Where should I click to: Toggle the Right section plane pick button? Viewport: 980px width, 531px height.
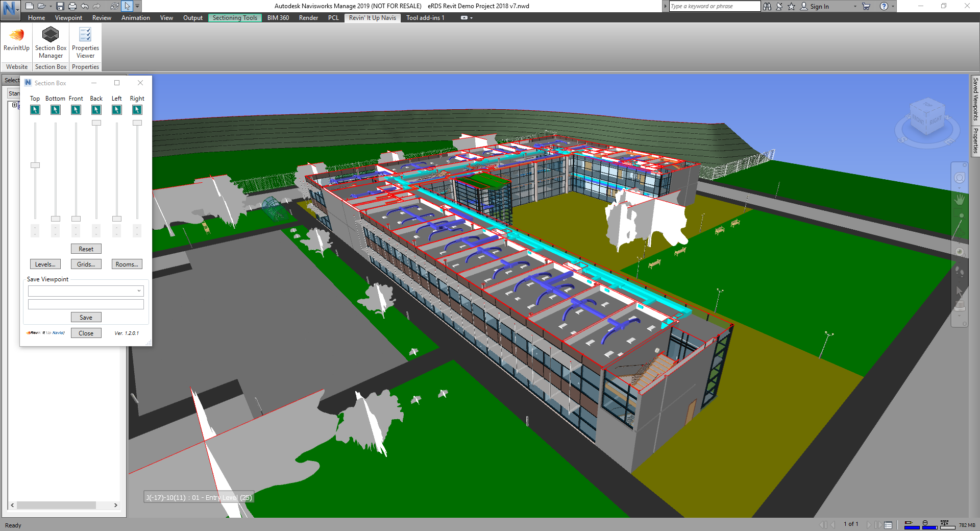137,110
